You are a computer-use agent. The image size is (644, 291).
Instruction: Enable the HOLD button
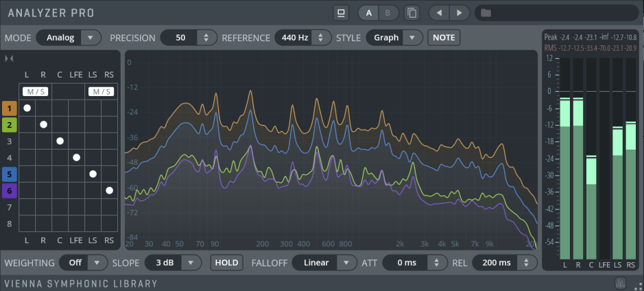[227, 263]
